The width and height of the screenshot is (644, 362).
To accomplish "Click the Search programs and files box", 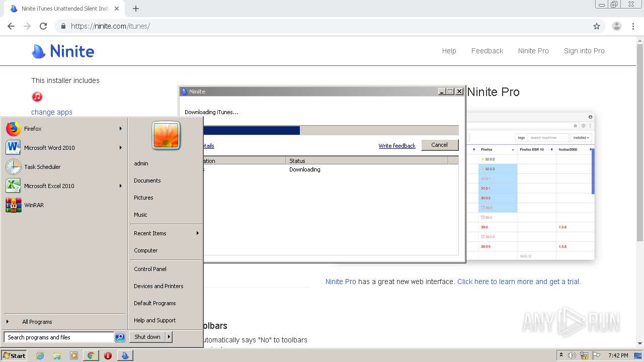I will 59,337.
